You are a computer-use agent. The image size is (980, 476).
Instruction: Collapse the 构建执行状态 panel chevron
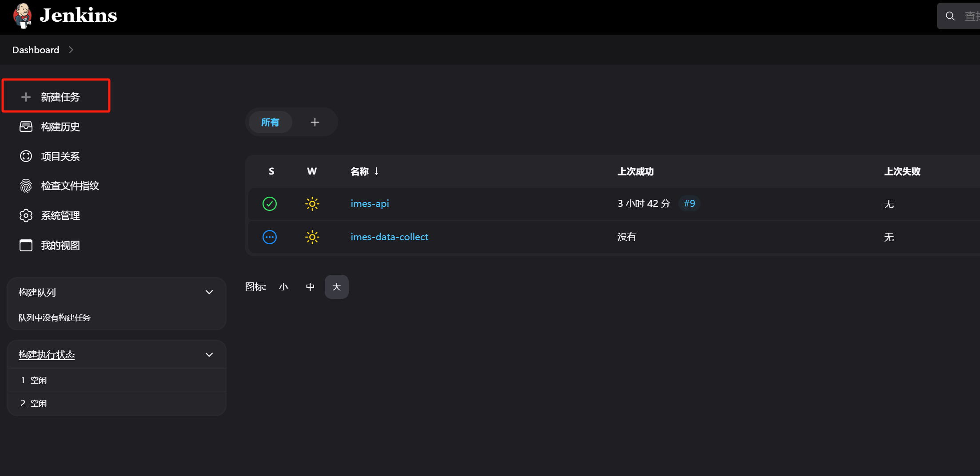click(x=209, y=355)
